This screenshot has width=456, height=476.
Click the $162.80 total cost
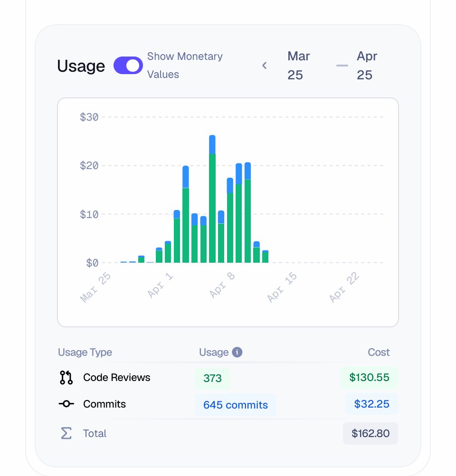pos(370,433)
